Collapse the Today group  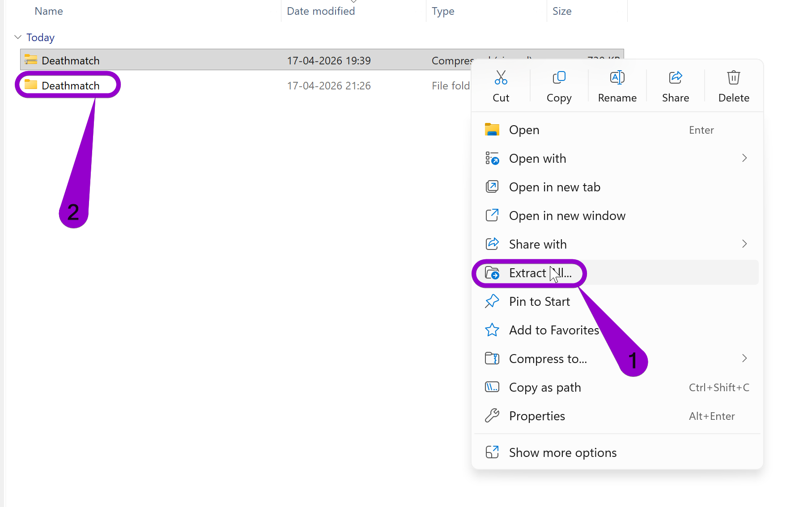pos(17,37)
